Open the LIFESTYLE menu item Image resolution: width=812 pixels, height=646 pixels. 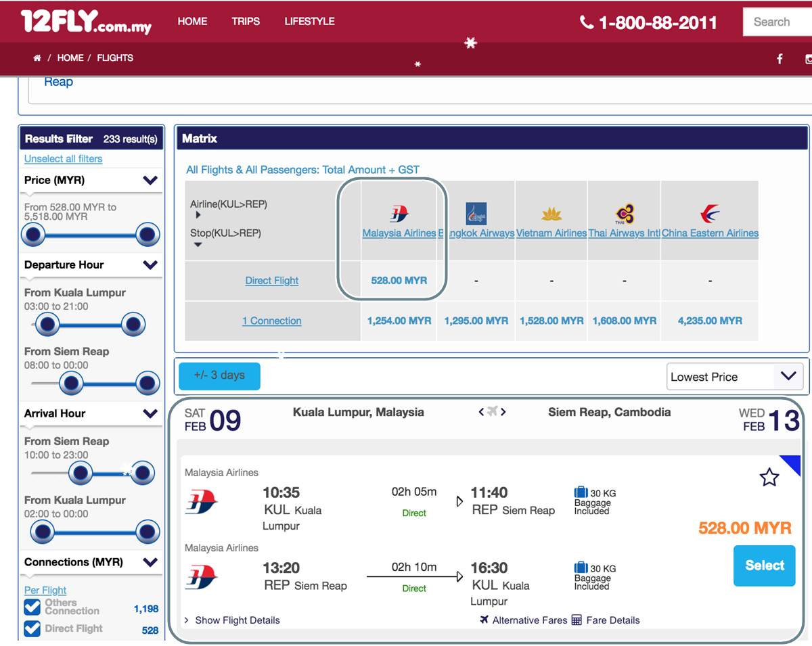309,22
